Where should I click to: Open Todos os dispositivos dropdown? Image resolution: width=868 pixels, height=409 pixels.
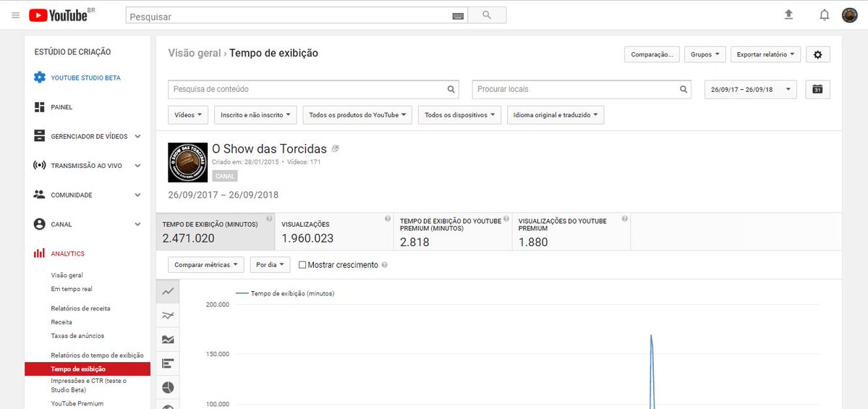[460, 115]
